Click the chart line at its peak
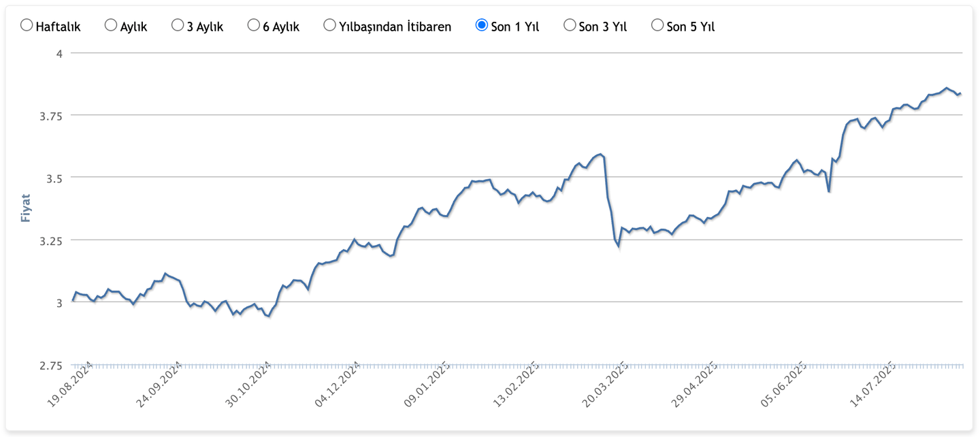The height and width of the screenshot is (437, 980). [x=945, y=88]
